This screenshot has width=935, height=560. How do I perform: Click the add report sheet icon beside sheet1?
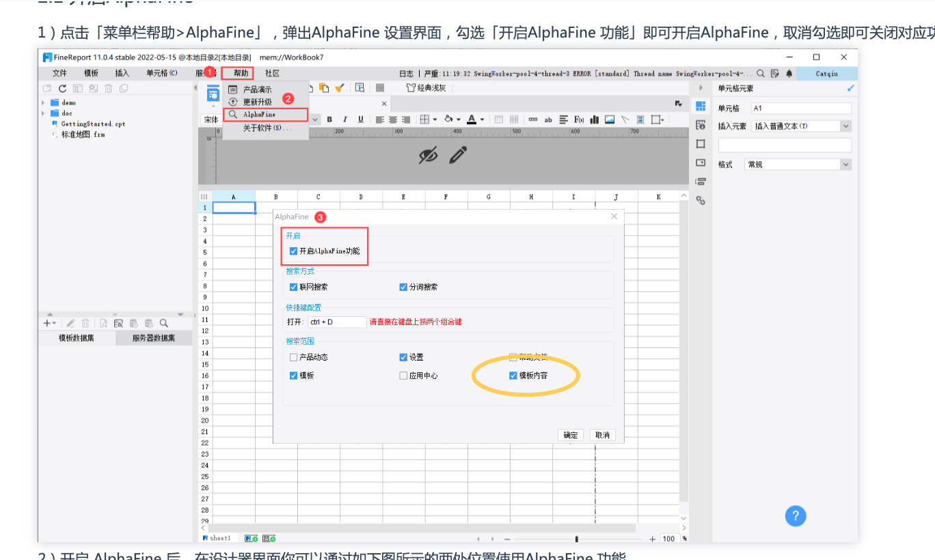point(251,539)
